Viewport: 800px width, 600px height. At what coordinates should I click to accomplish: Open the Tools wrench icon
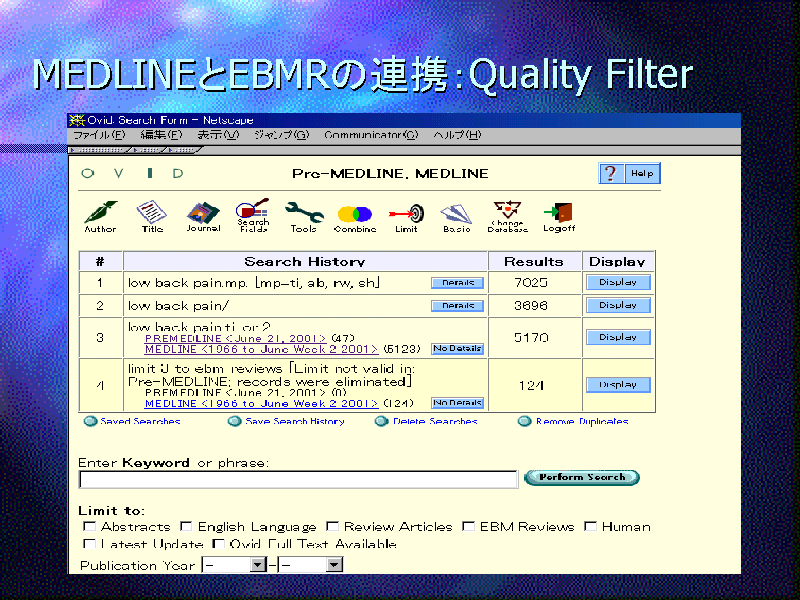click(303, 214)
